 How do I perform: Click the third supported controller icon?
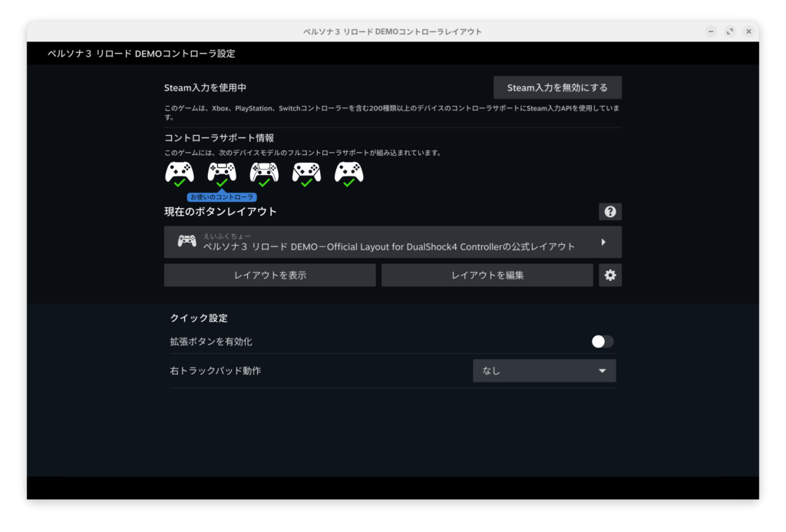pyautogui.click(x=264, y=171)
